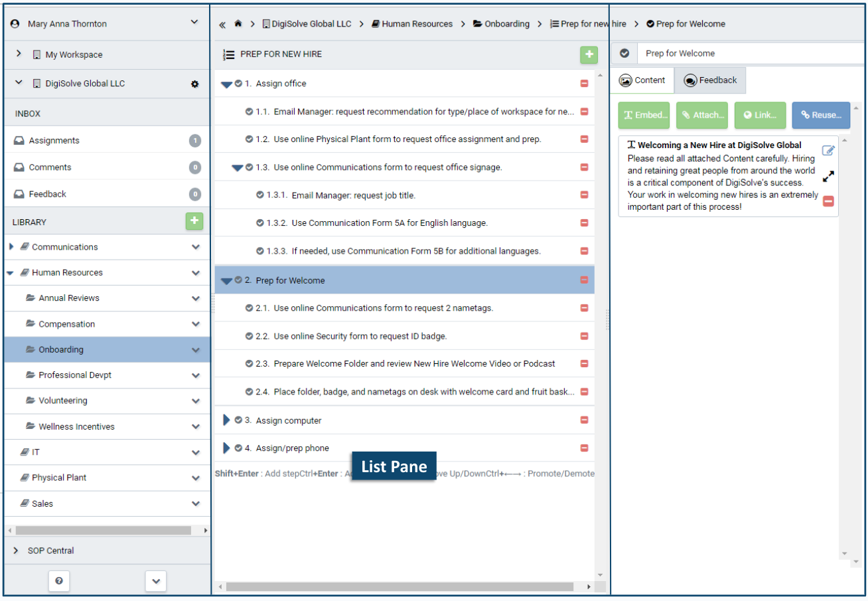Open help with the question mark button
The height and width of the screenshot is (601, 868).
59,581
